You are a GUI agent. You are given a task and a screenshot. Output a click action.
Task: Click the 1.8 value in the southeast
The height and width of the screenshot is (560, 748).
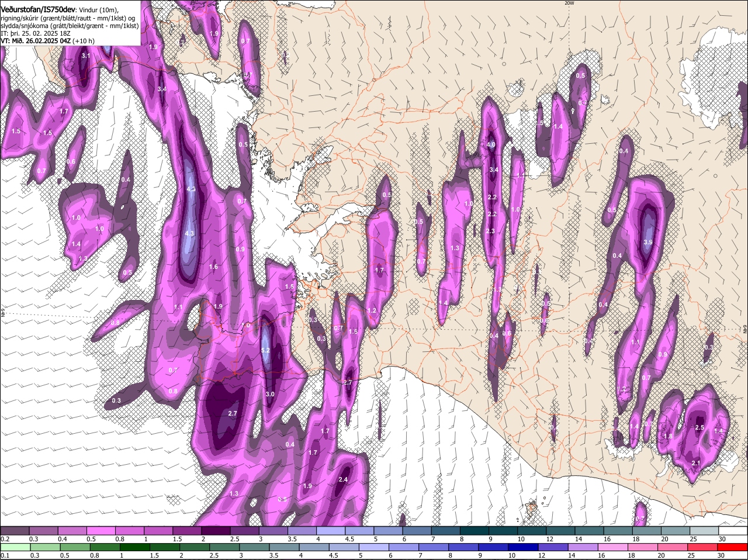pos(668,436)
